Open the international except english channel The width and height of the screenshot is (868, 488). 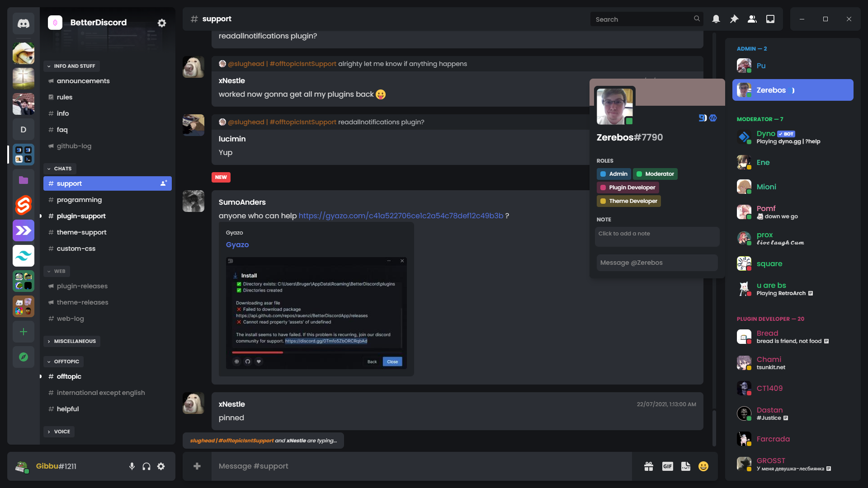pos(108,393)
